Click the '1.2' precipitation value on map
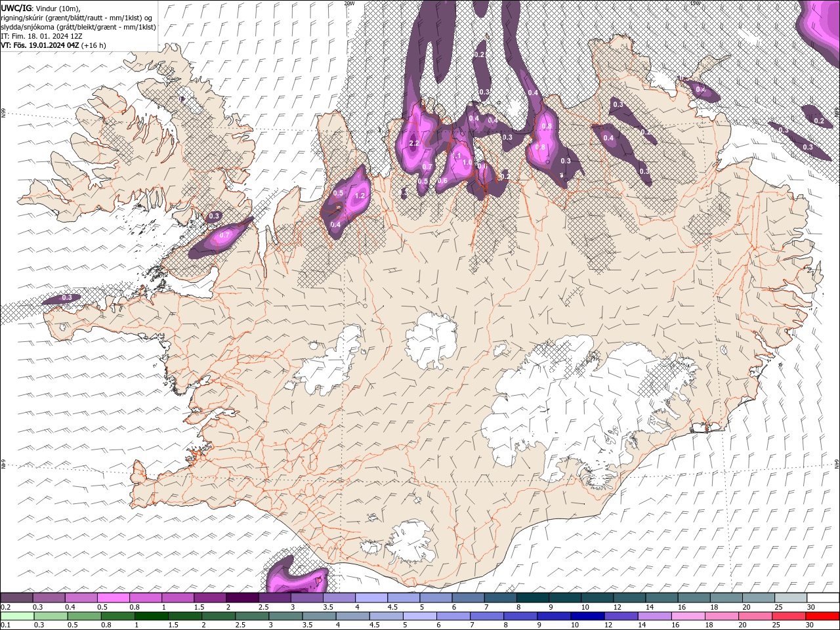 (360, 196)
